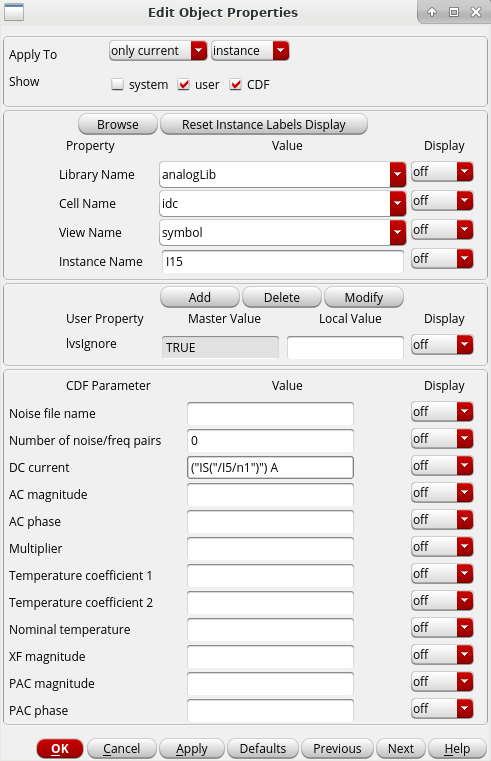The image size is (491, 761).
Task: Open Library Name value dropdown arrow
Action: point(397,174)
